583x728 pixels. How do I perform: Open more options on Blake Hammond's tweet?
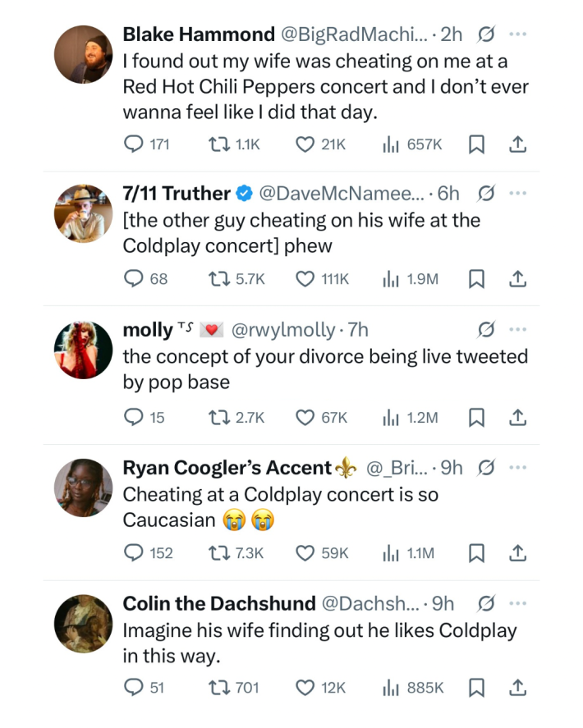pos(517,34)
